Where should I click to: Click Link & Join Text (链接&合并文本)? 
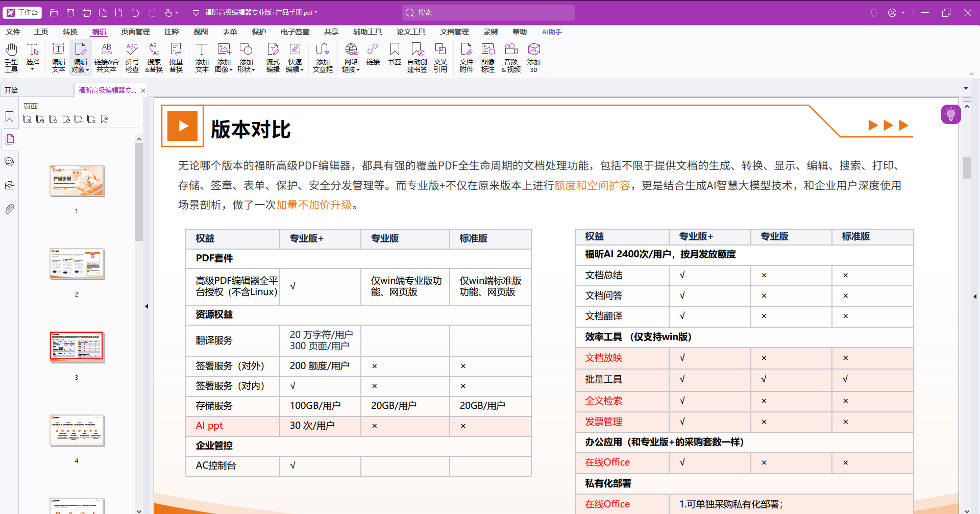point(106,57)
